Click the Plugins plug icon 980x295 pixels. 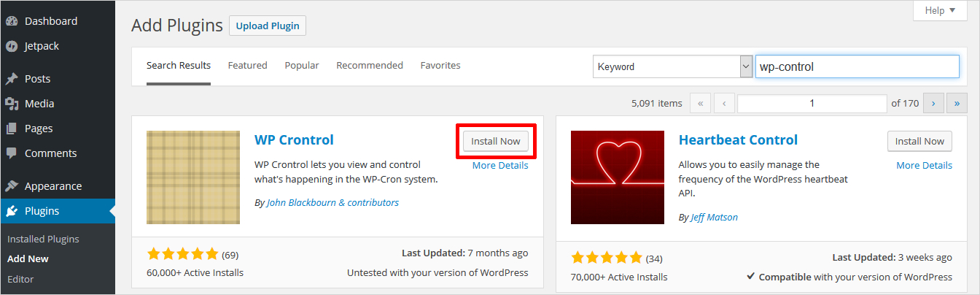12,211
